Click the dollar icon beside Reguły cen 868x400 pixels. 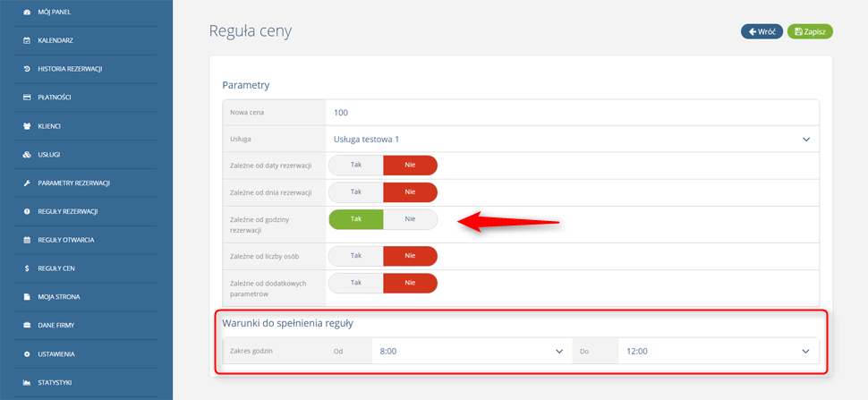click(x=27, y=268)
